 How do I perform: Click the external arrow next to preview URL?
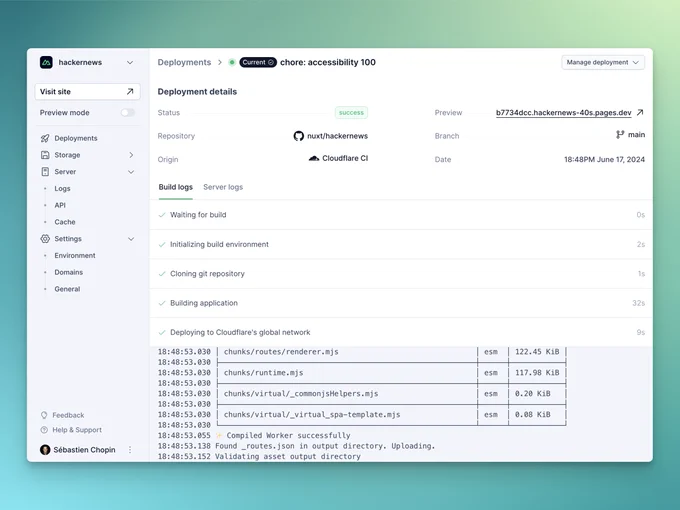coord(640,112)
